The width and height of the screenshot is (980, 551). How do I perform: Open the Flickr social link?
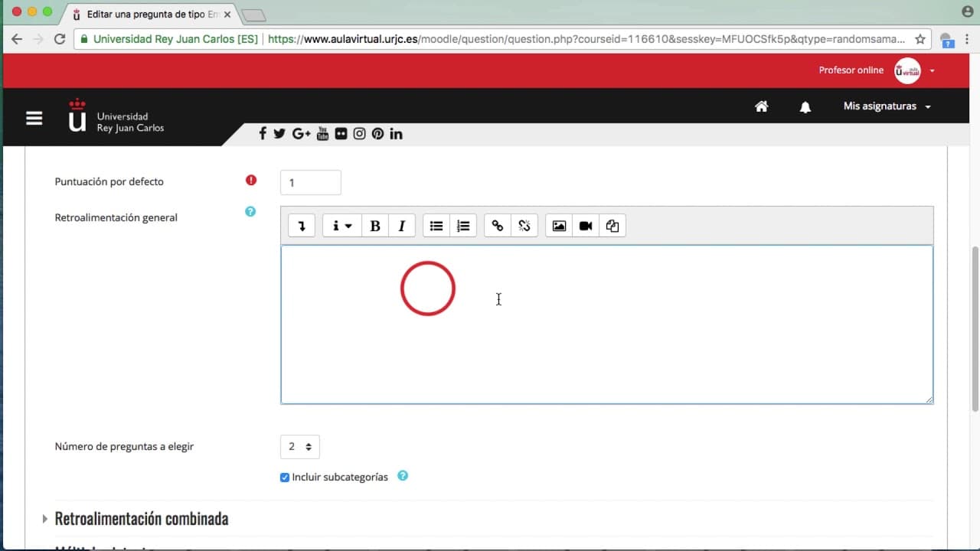coord(341,133)
